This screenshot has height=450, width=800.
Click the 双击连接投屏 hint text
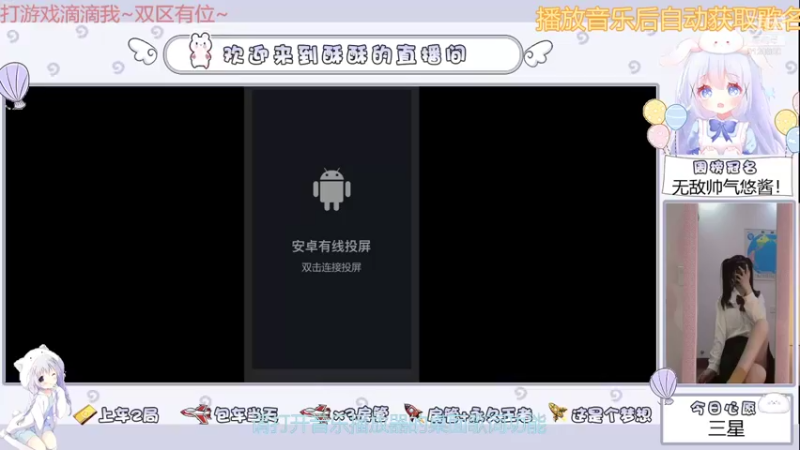[332, 267]
